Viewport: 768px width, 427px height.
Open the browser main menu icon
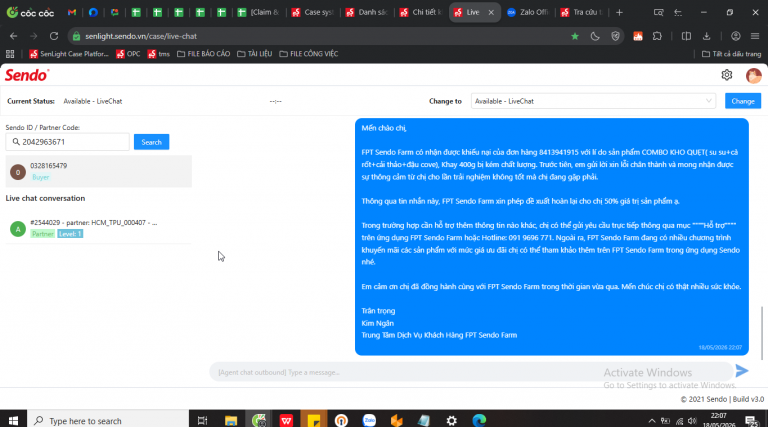(755, 36)
